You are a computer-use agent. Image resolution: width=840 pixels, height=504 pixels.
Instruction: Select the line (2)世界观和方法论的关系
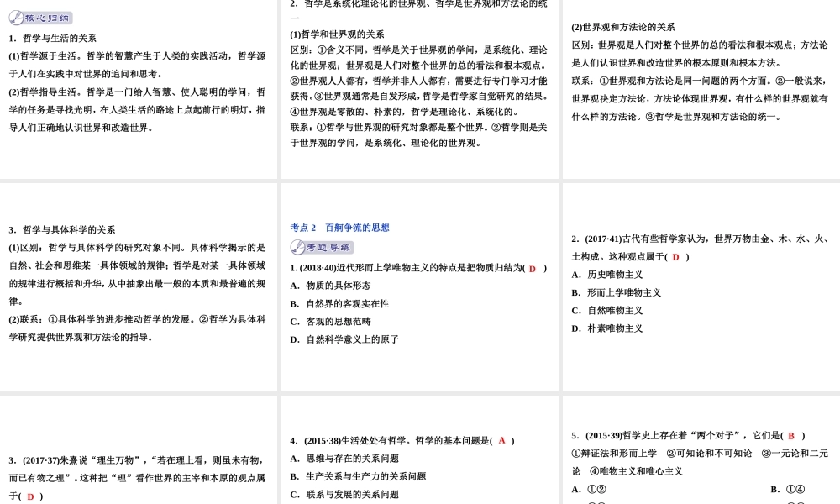[623, 27]
